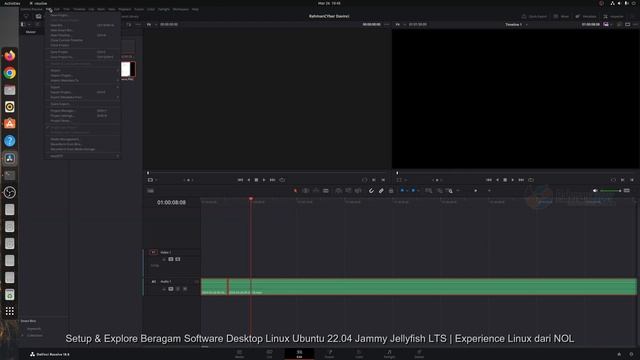
Task: Jump to last frame in timeline viewer
Action: (521, 180)
